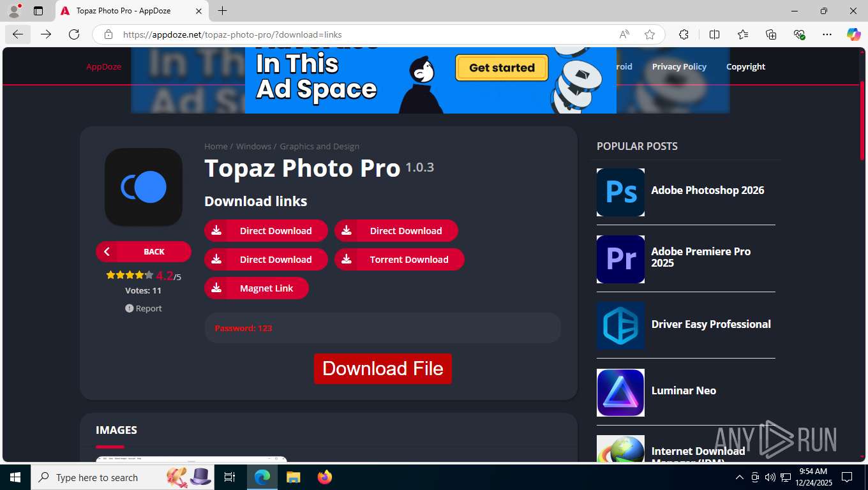This screenshot has height=490, width=868.
Task: Click Direct Download button beside Torrent Download
Action: [266, 259]
